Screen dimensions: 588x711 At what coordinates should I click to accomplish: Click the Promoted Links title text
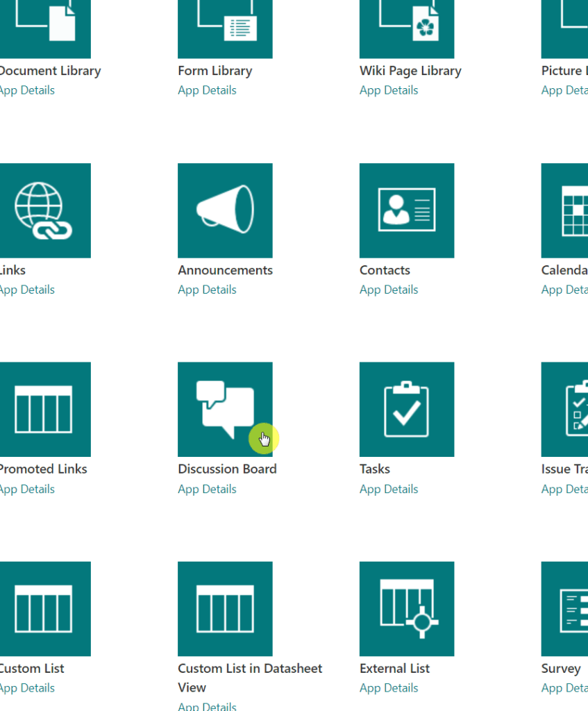[43, 469]
